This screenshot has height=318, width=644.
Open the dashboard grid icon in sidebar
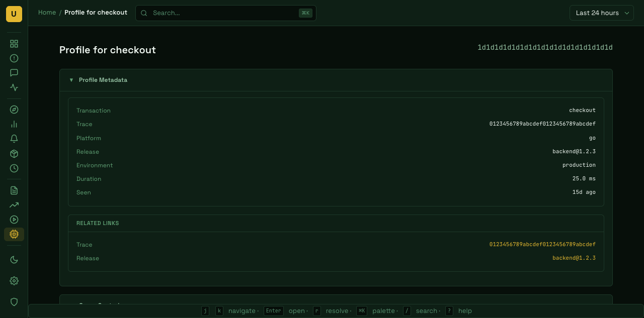click(14, 44)
